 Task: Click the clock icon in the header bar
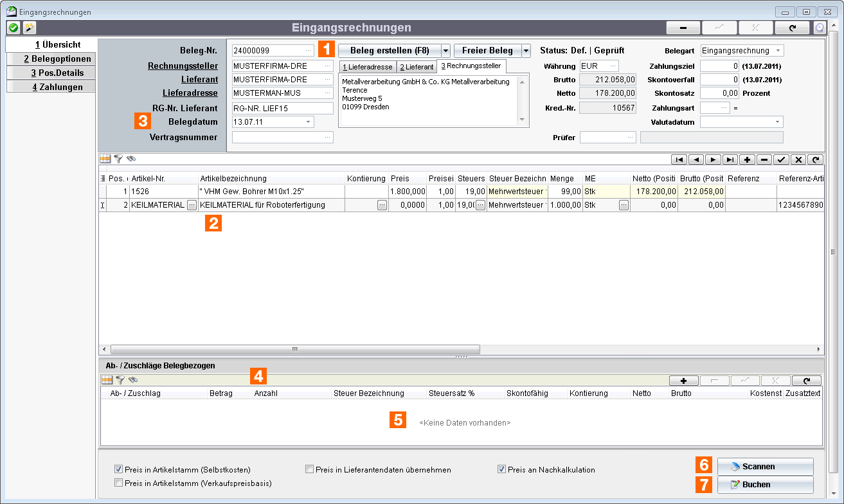[x=819, y=28]
